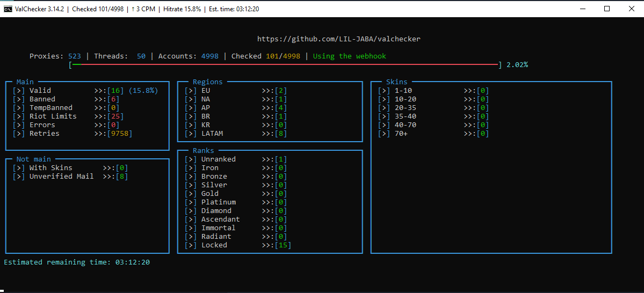Click the [>] marker beside LATAM region
The image size is (644, 293).
(191, 134)
